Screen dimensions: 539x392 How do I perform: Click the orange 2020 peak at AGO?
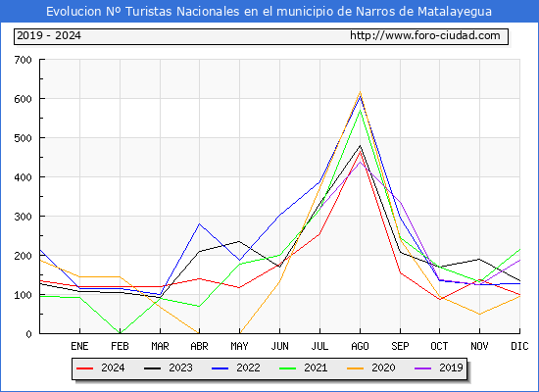pos(360,92)
